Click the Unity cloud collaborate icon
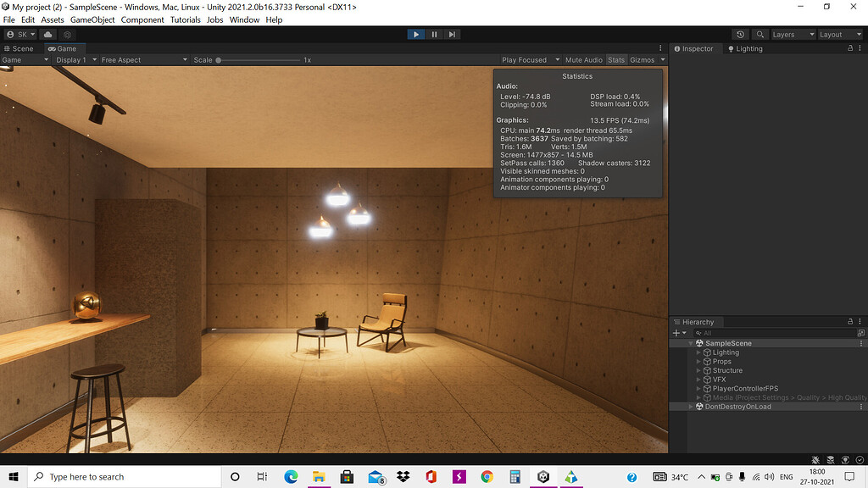This screenshot has height=488, width=868. pos(48,34)
